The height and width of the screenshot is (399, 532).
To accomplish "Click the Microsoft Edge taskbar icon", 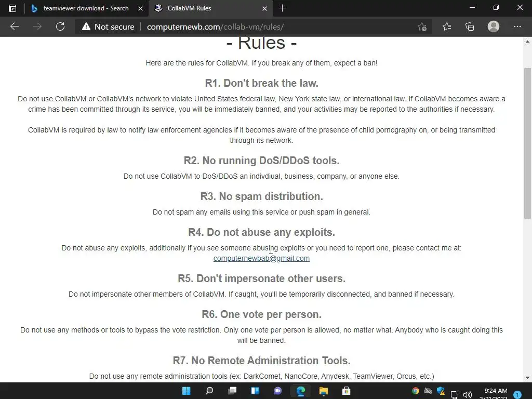I will (x=301, y=391).
